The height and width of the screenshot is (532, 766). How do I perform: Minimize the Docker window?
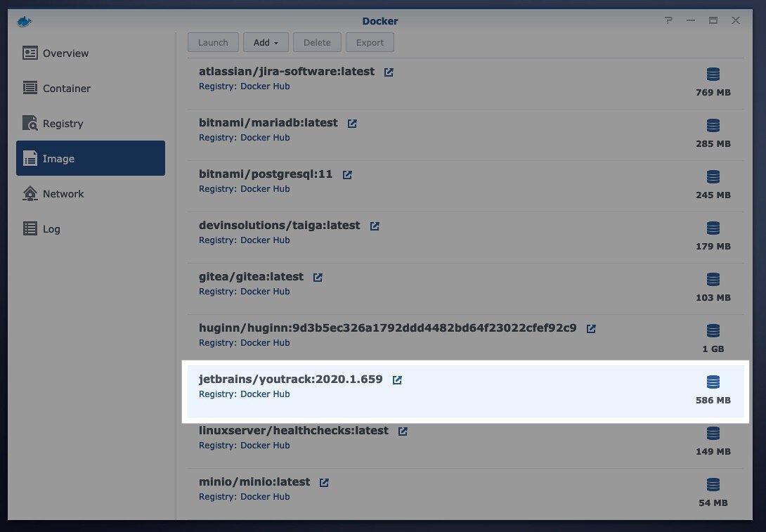(x=690, y=20)
